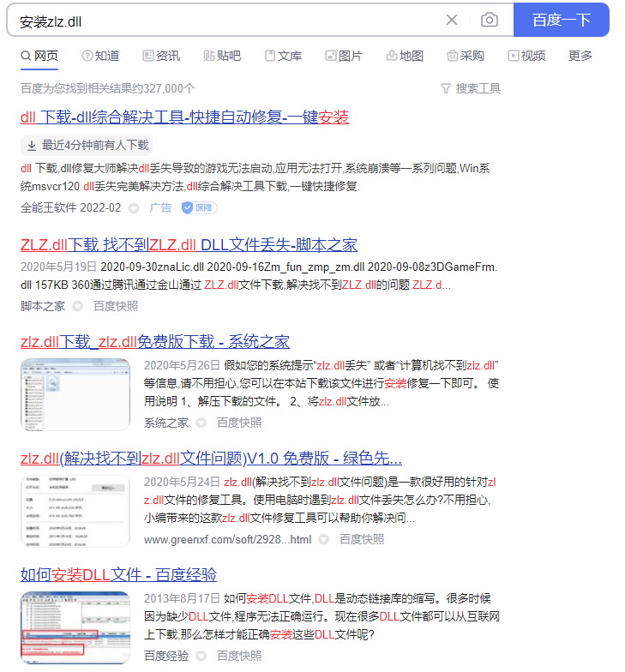
Task: Clear the search box with X icon
Action: pyautogui.click(x=452, y=20)
